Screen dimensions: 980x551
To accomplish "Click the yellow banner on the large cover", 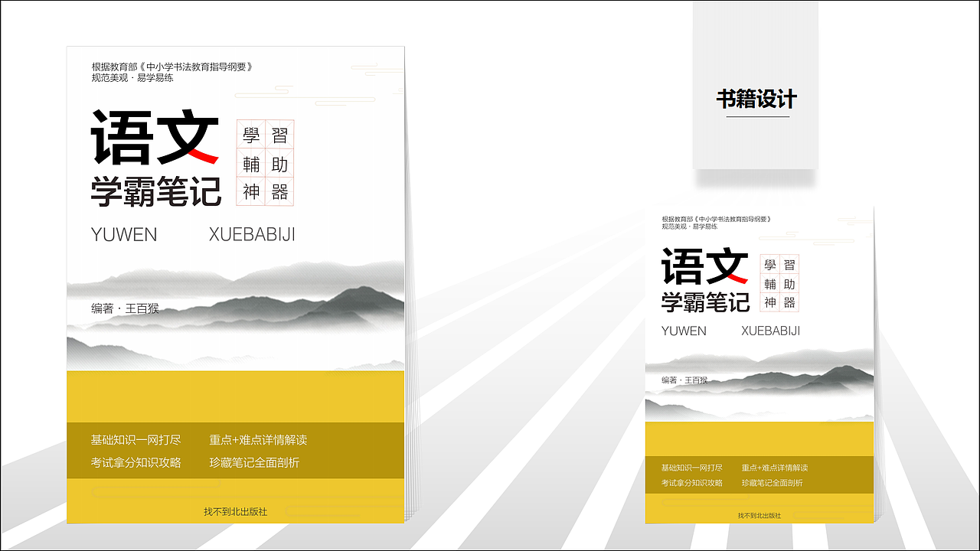I will [x=230, y=397].
